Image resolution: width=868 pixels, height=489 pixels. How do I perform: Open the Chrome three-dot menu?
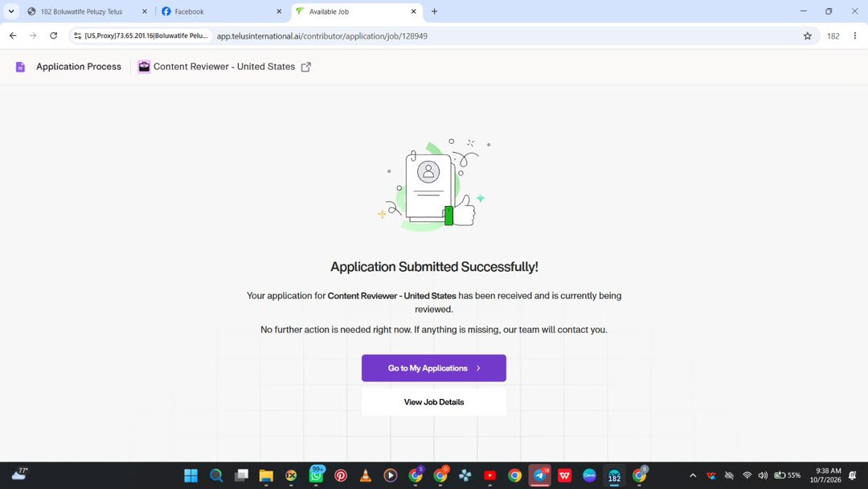click(854, 36)
